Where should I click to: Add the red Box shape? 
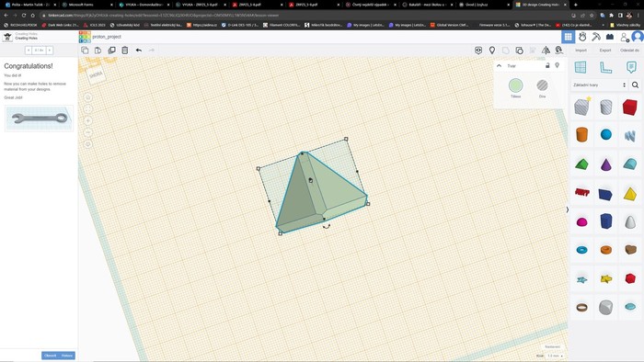[x=629, y=107]
